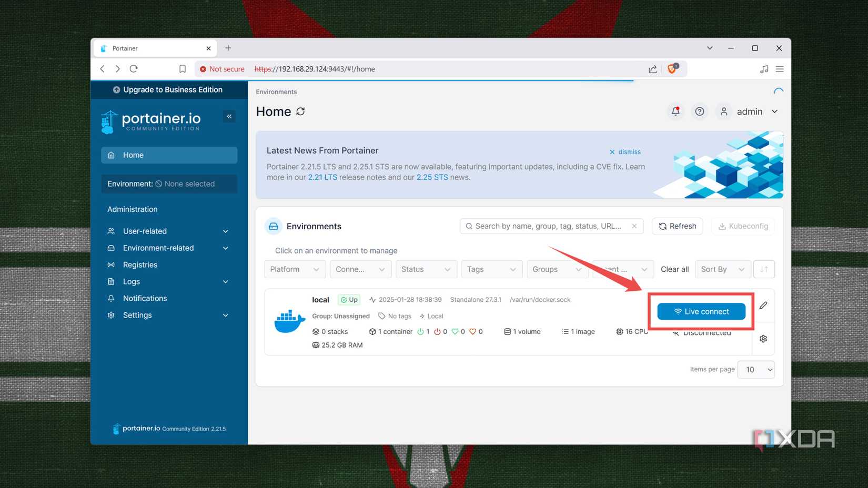Click the Kubeconfig download icon

point(723,226)
